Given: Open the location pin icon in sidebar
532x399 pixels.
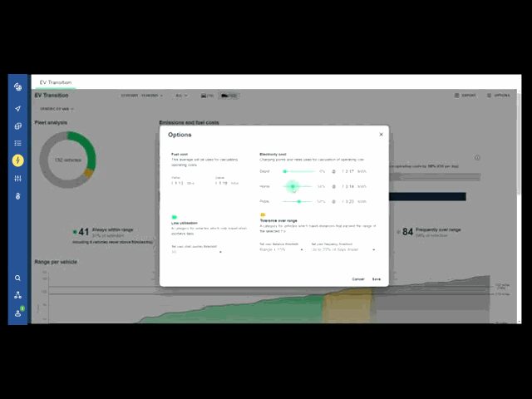Looking at the screenshot, I should point(17,196).
